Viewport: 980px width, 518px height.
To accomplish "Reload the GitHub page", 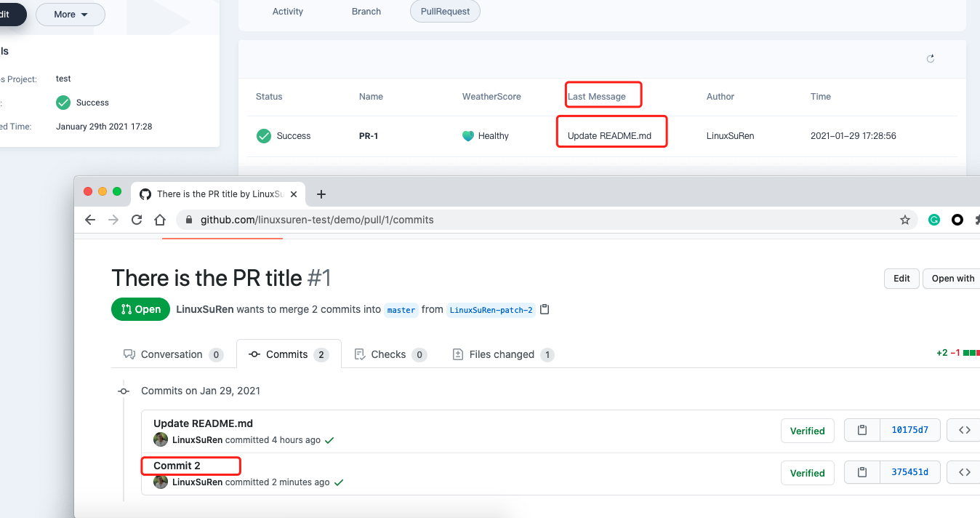I will pyautogui.click(x=137, y=220).
